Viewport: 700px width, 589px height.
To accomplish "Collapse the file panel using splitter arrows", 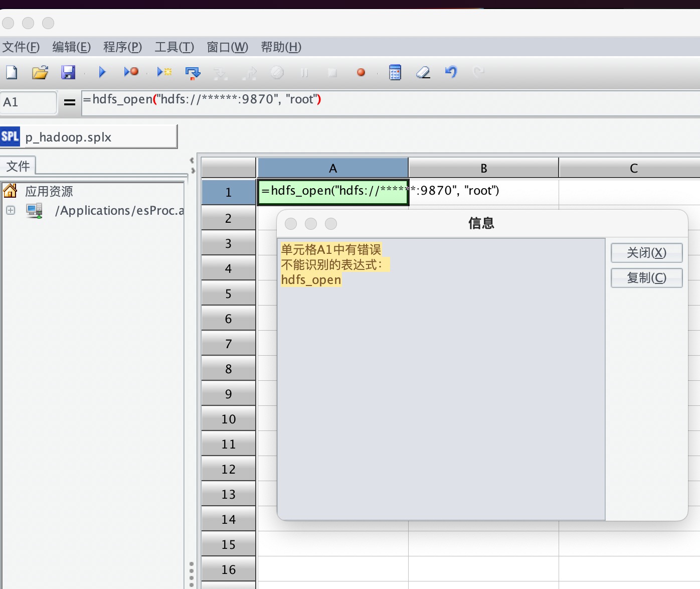I will tap(192, 161).
